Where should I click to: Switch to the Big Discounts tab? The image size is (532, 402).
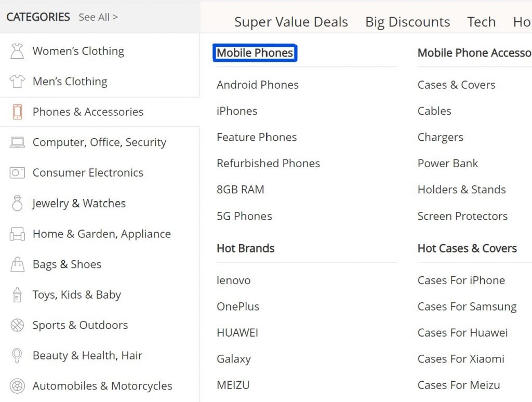click(407, 22)
